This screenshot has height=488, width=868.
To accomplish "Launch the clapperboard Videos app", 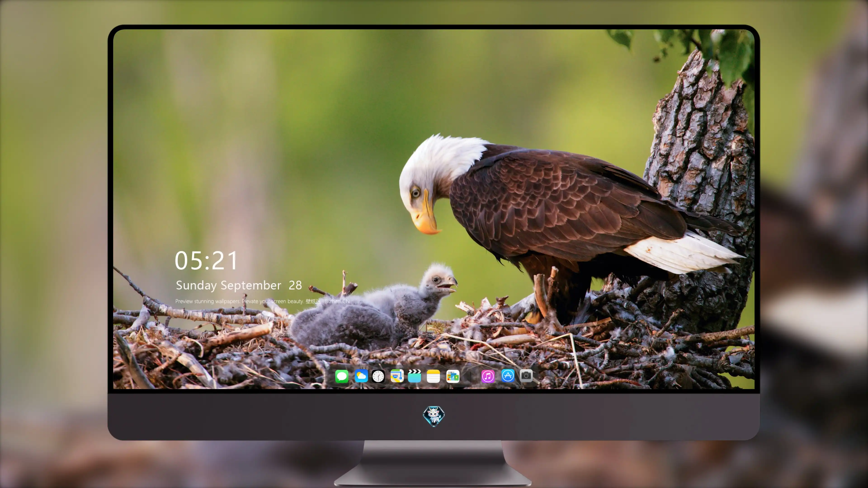I will coord(415,376).
